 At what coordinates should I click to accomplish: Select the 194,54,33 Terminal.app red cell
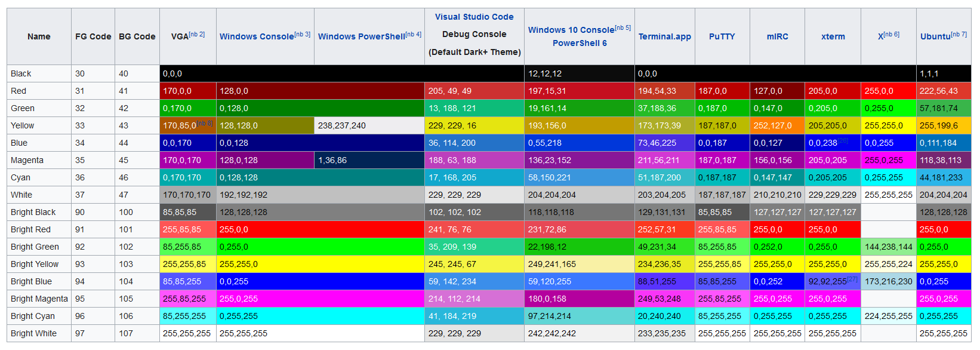coord(665,91)
